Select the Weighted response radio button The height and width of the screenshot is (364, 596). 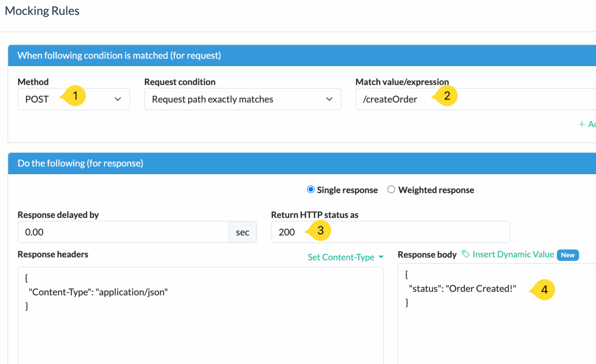391,190
